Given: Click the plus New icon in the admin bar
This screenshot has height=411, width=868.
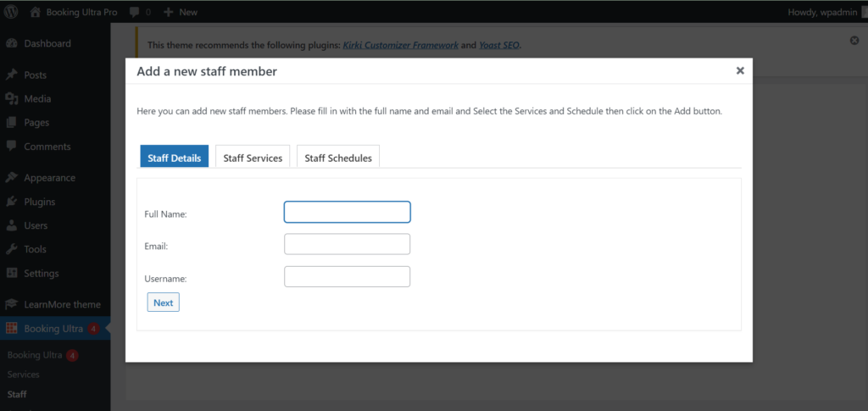Looking at the screenshot, I should click(169, 12).
